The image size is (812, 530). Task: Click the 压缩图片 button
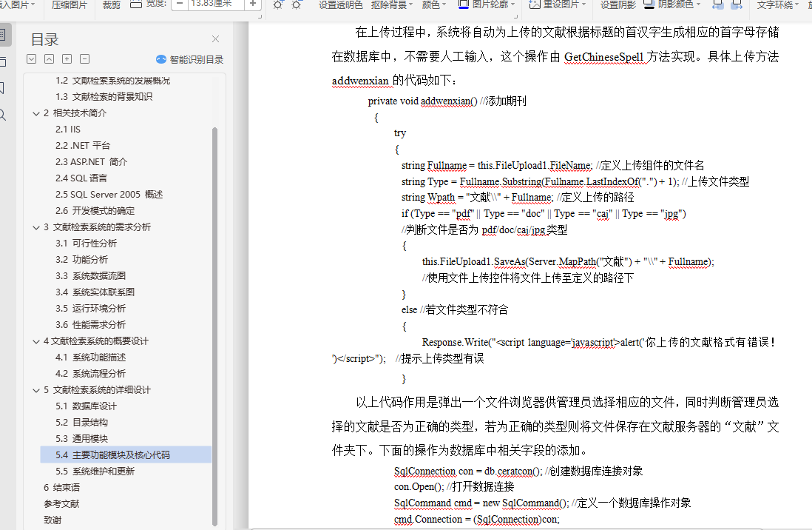[x=70, y=4]
